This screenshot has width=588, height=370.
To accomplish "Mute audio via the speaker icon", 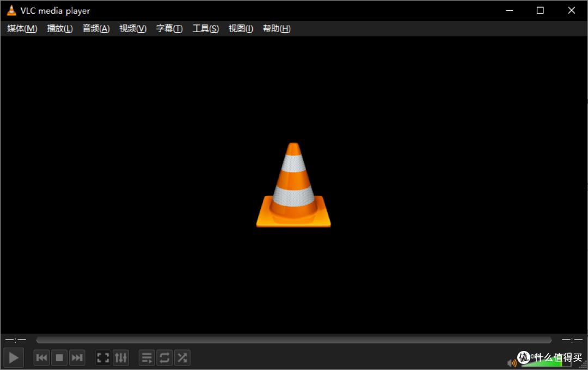I will [x=512, y=363].
